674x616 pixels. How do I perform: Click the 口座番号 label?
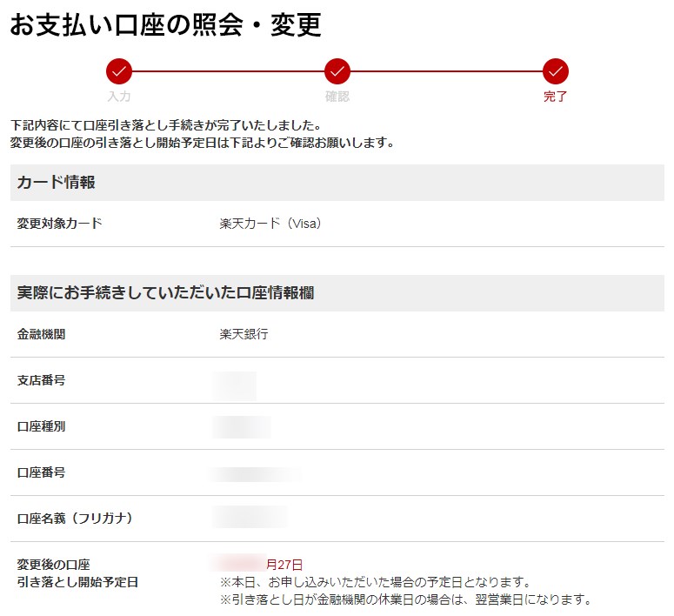coord(41,472)
